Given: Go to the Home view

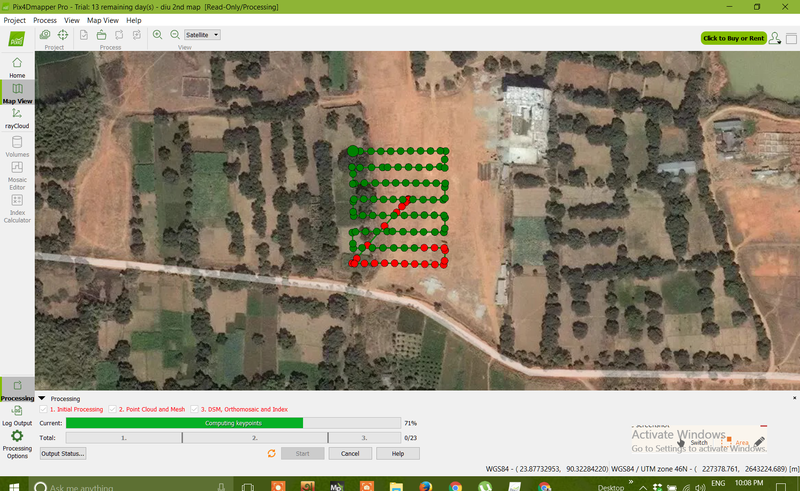Looking at the screenshot, I should point(17,66).
